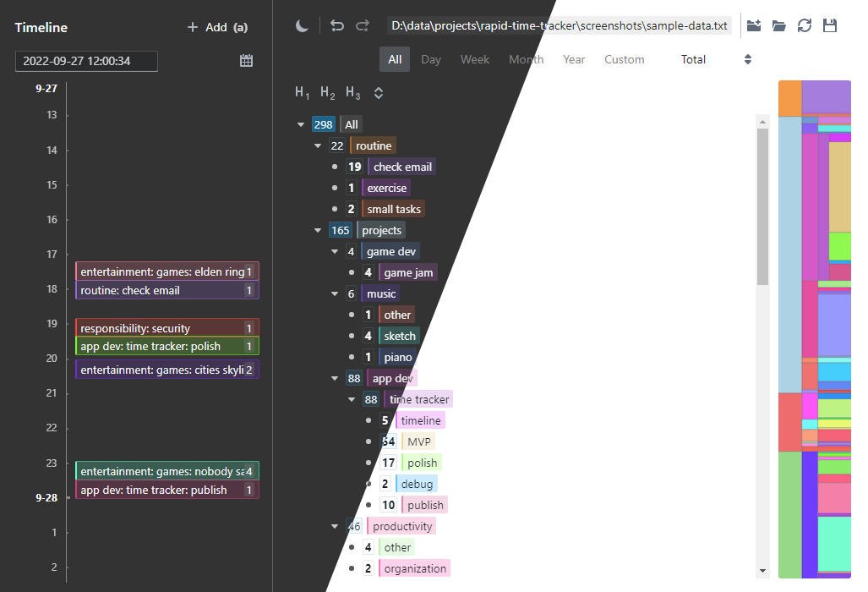The image size is (868, 592).
Task: Select heading level H3
Action: coord(353,92)
